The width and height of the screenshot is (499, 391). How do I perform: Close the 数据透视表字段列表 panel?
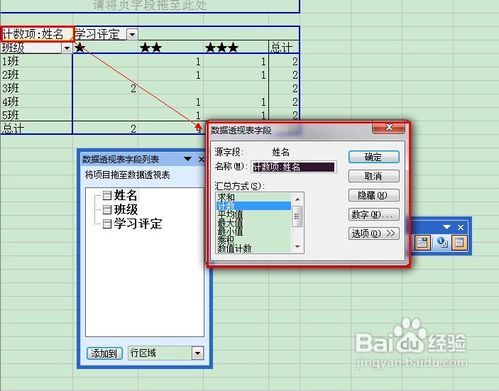201,160
